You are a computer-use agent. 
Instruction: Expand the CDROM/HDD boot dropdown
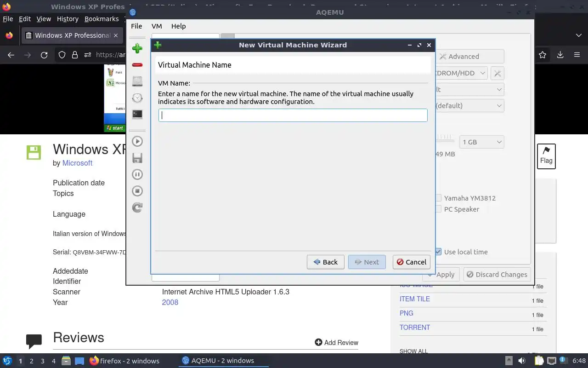click(461, 73)
